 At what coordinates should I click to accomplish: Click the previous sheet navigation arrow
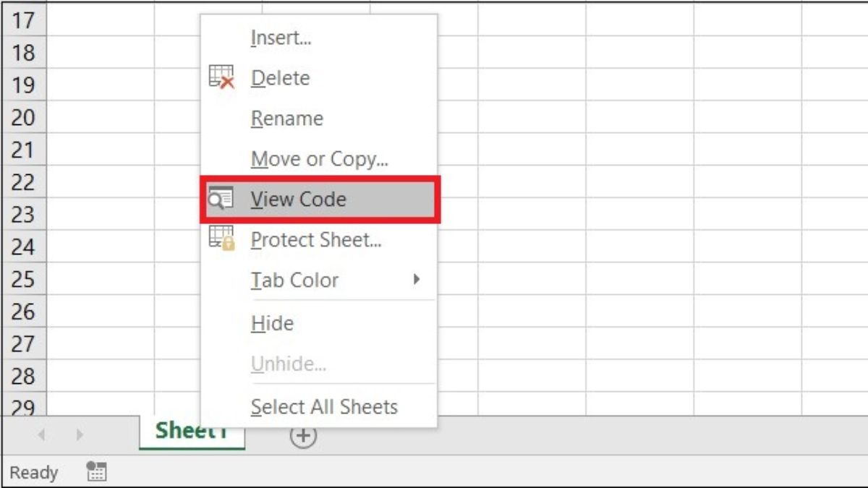pyautogui.click(x=41, y=435)
